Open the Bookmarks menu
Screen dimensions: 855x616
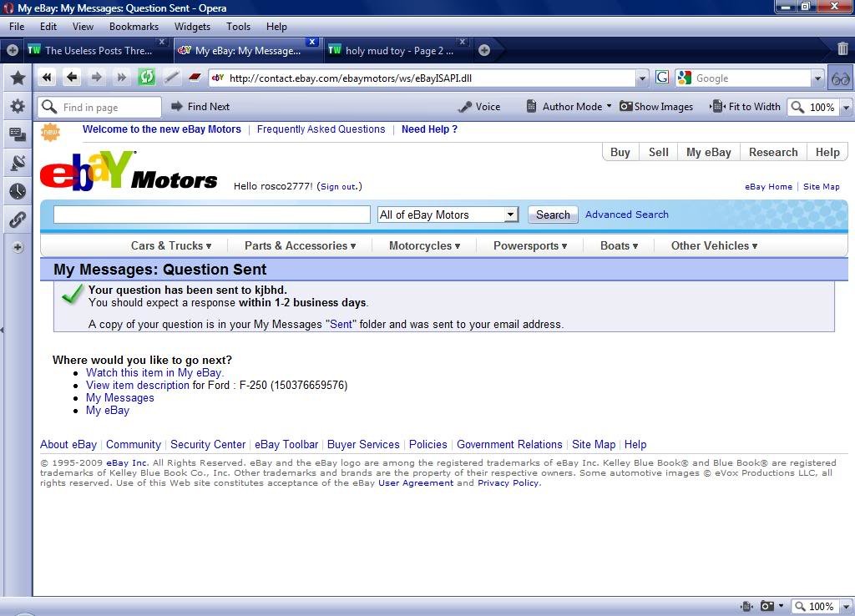(x=134, y=26)
